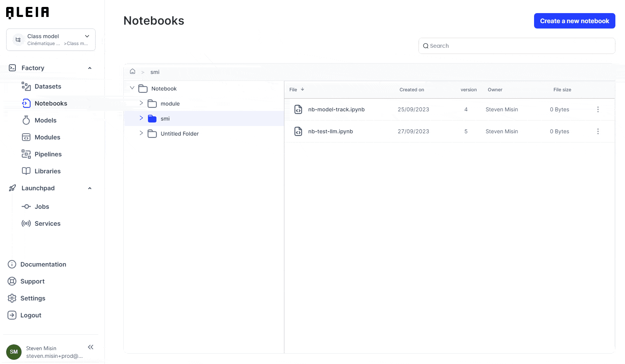Expand the module folder in the tree

point(141,103)
